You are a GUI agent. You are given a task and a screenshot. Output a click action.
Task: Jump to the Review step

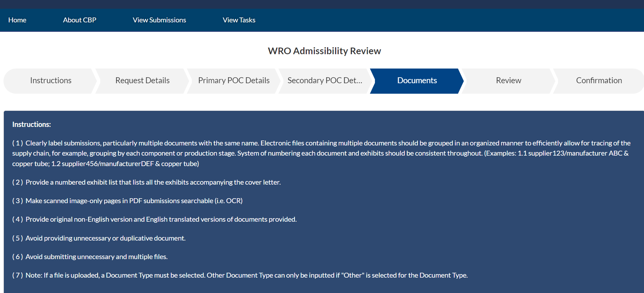click(508, 80)
